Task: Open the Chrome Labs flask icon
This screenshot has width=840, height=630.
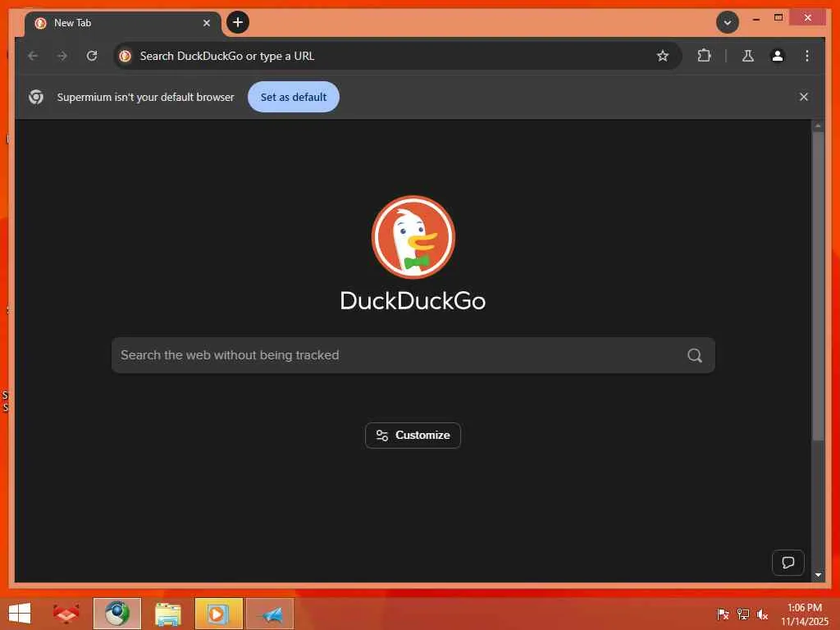Action: coord(748,56)
